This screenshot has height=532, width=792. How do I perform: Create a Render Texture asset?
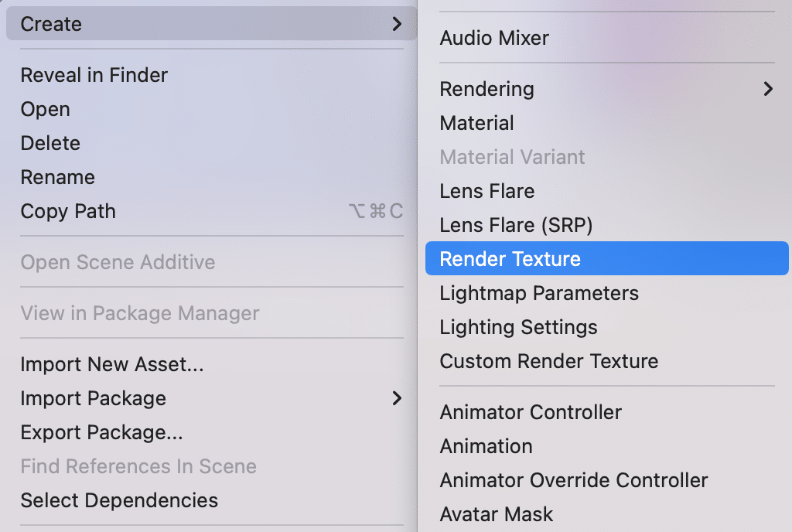click(x=510, y=259)
